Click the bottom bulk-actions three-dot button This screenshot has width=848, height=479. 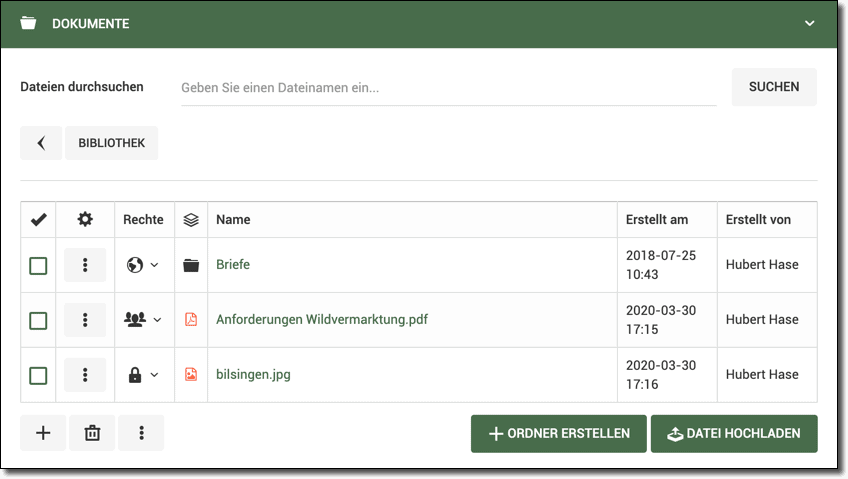pos(141,433)
